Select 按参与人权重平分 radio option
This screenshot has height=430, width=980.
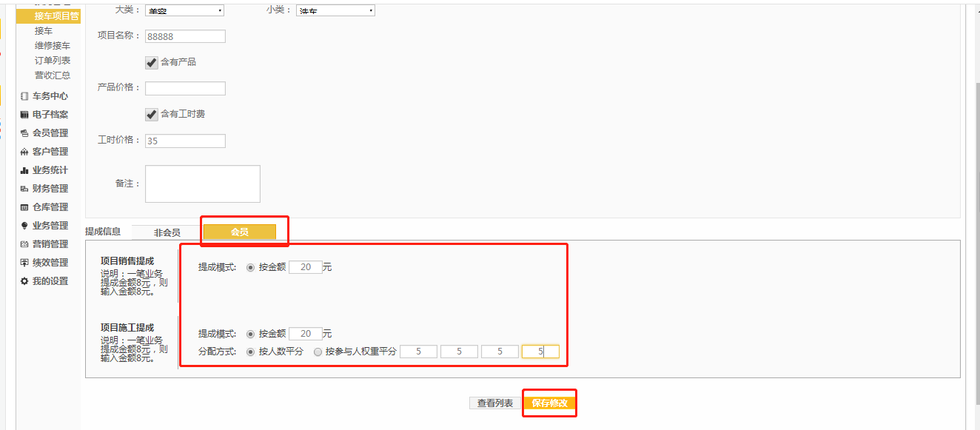point(318,352)
